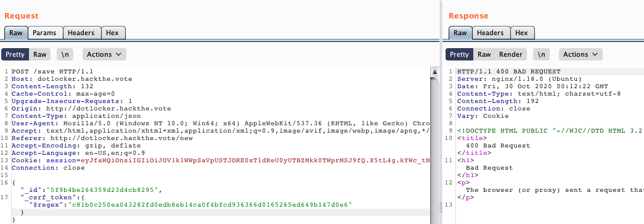Open the Request Headers tab
This screenshot has width=644, height=224.
(x=81, y=33)
